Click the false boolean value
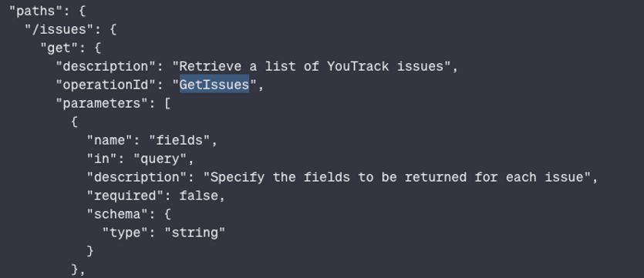The image size is (644, 278). tap(199, 196)
